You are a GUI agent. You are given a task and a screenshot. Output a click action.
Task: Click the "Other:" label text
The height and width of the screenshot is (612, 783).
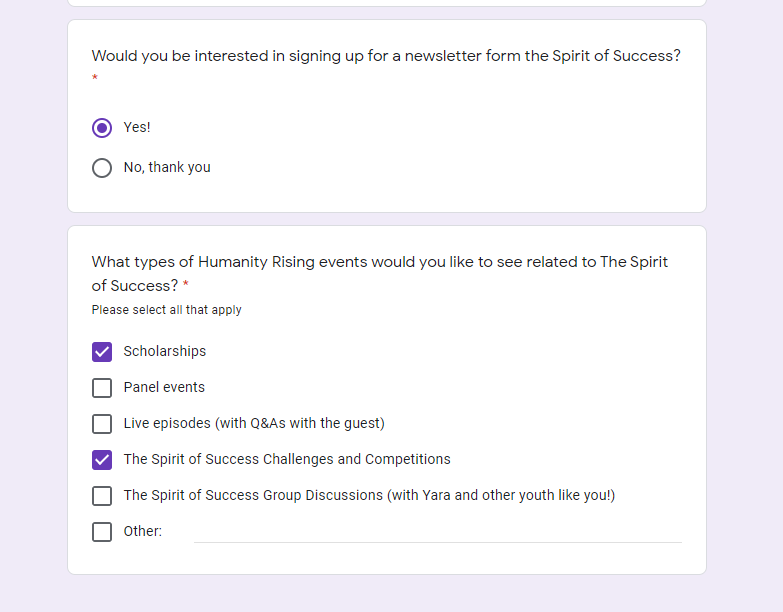pos(143,532)
